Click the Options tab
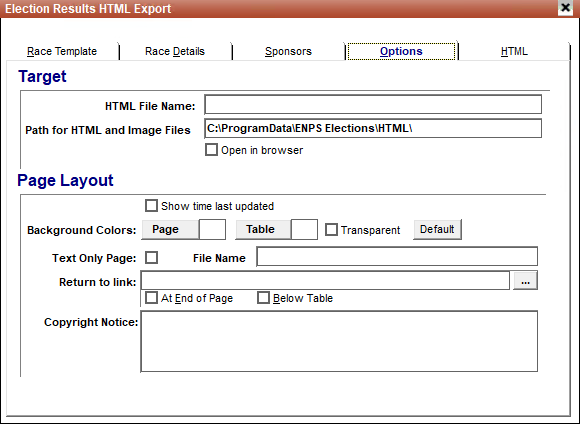 pyautogui.click(x=401, y=51)
